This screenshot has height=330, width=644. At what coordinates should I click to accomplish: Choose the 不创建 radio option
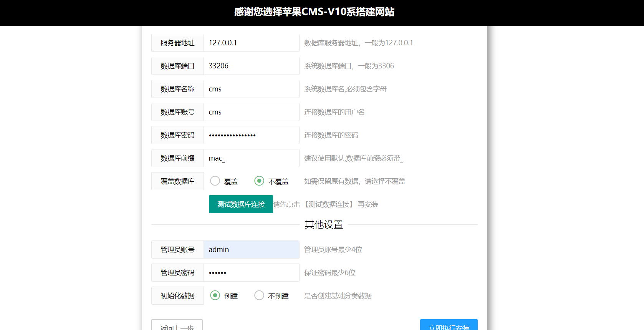coord(259,295)
